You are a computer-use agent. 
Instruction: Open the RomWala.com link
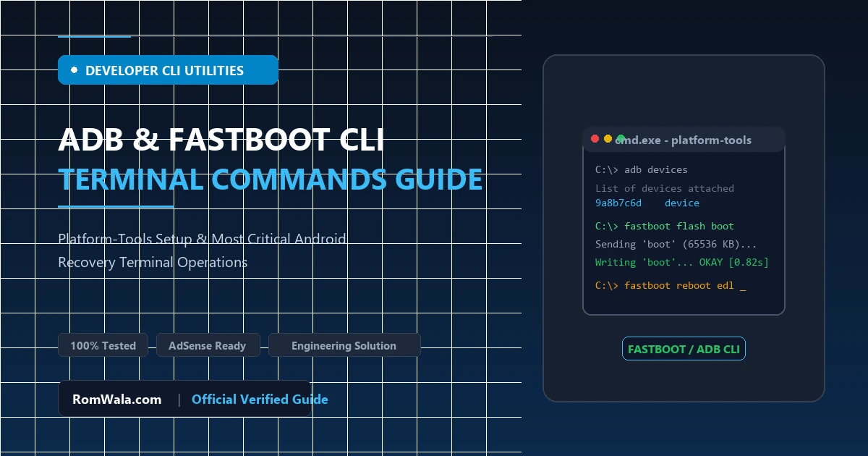(x=117, y=399)
